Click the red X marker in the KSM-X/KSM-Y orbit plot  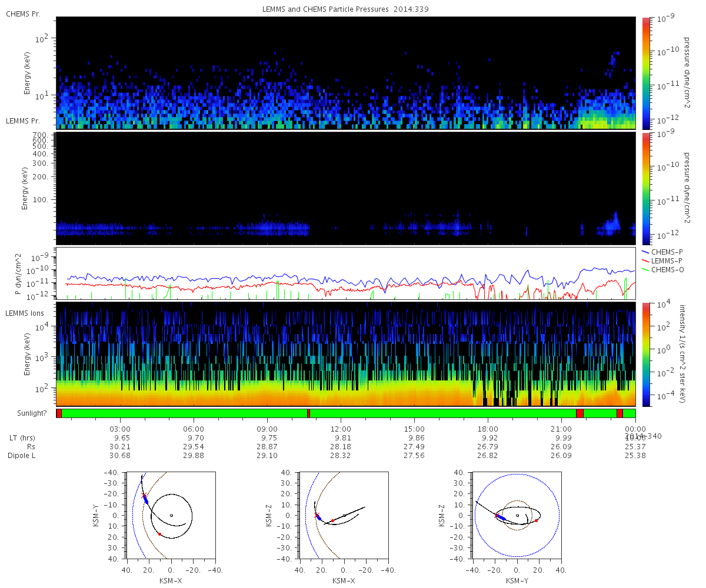pyautogui.click(x=144, y=495)
